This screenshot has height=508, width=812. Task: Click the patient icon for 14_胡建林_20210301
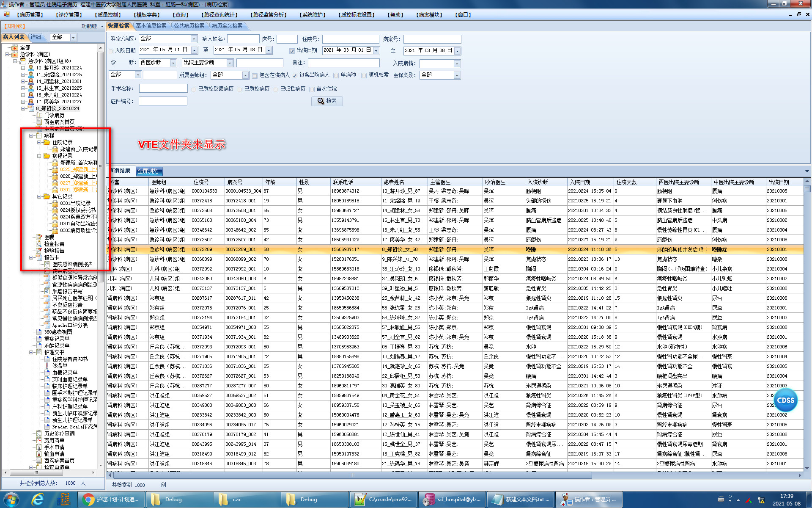tap(31, 81)
